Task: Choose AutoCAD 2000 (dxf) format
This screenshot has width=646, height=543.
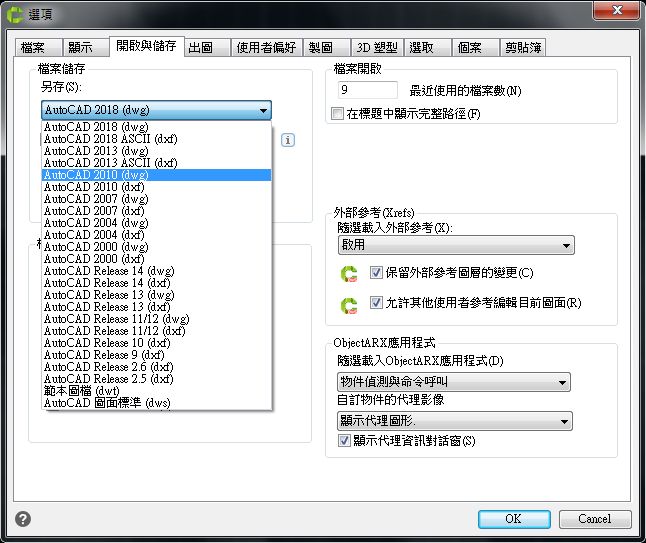Action: click(157, 259)
